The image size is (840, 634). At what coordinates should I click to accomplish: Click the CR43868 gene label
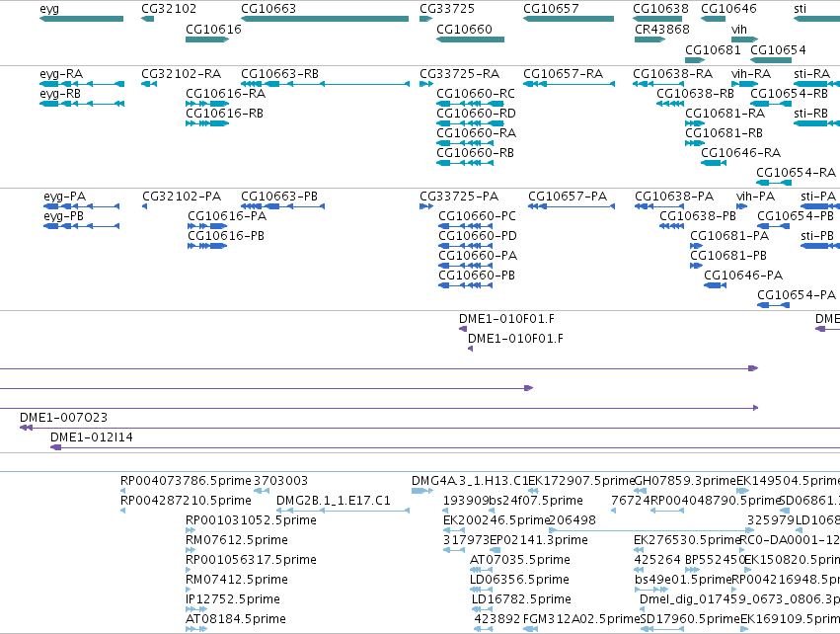[x=662, y=29]
